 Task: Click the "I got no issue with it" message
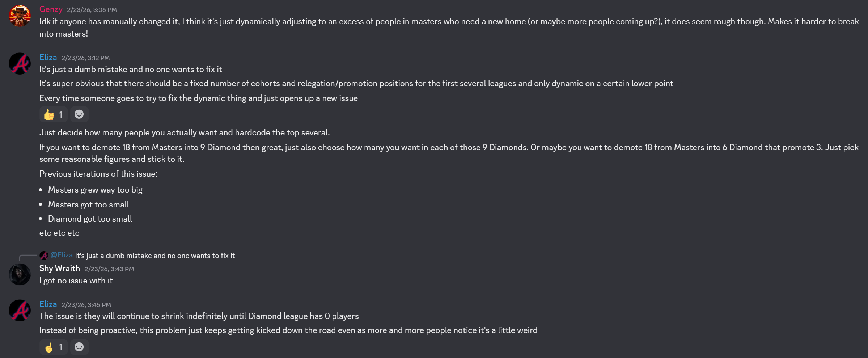pyautogui.click(x=76, y=281)
